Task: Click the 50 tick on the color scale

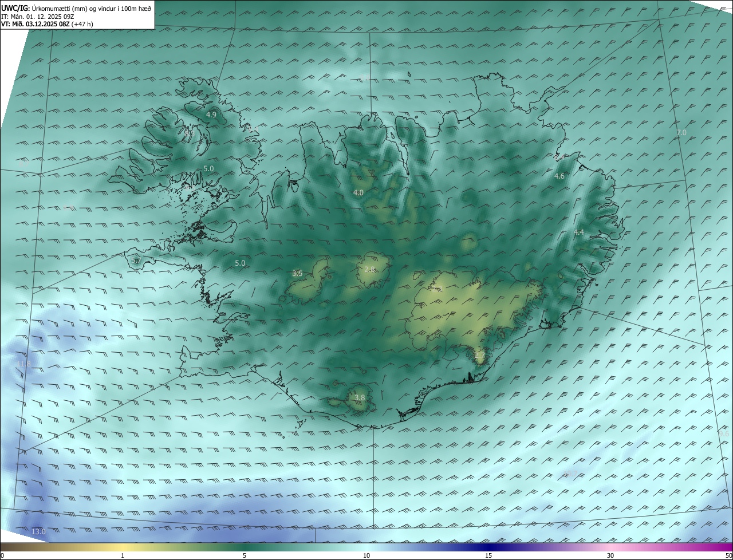Action: point(728,555)
